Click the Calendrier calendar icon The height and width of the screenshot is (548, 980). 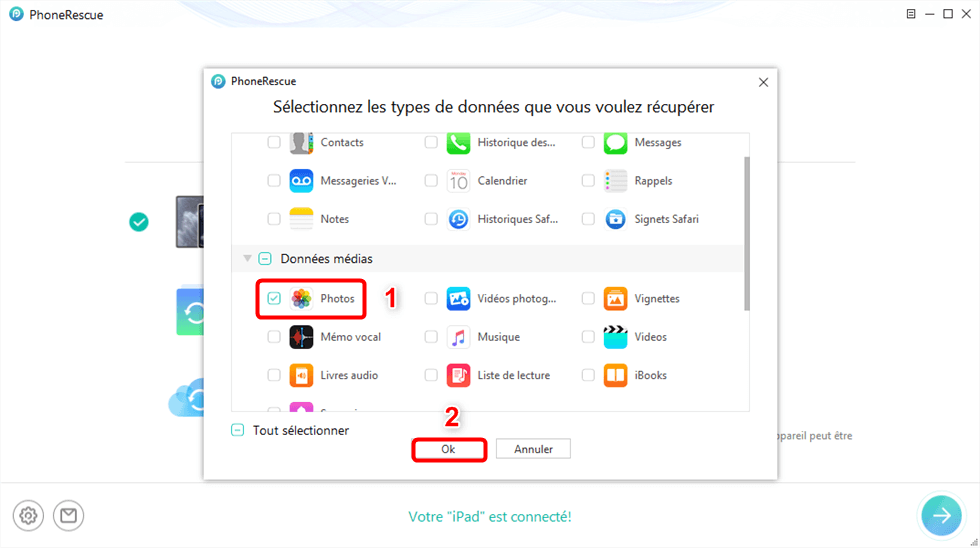tap(458, 181)
